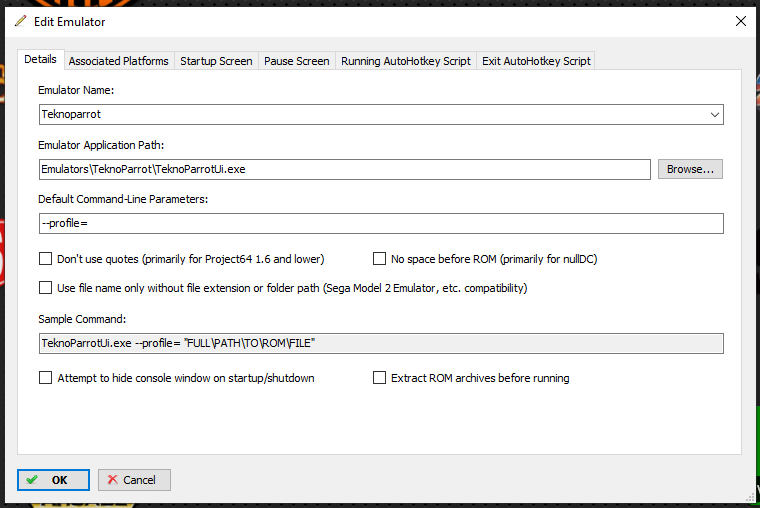Check Extract ROM archives before running
Image resolution: width=760 pixels, height=508 pixels.
[x=380, y=378]
